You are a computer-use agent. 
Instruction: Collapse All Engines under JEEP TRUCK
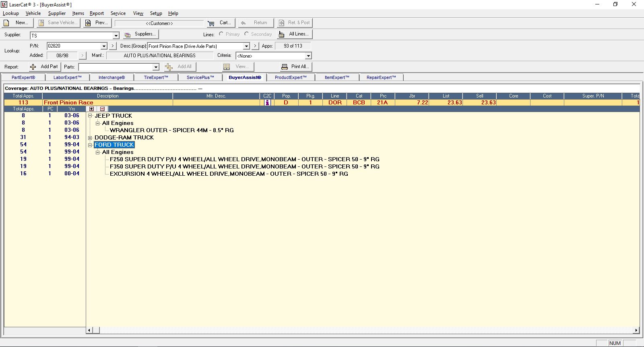point(98,123)
